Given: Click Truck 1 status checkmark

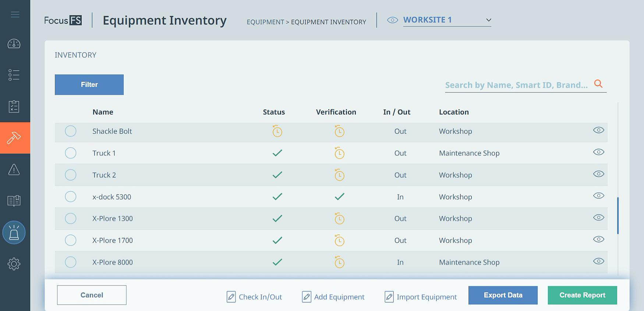Looking at the screenshot, I should [x=277, y=153].
